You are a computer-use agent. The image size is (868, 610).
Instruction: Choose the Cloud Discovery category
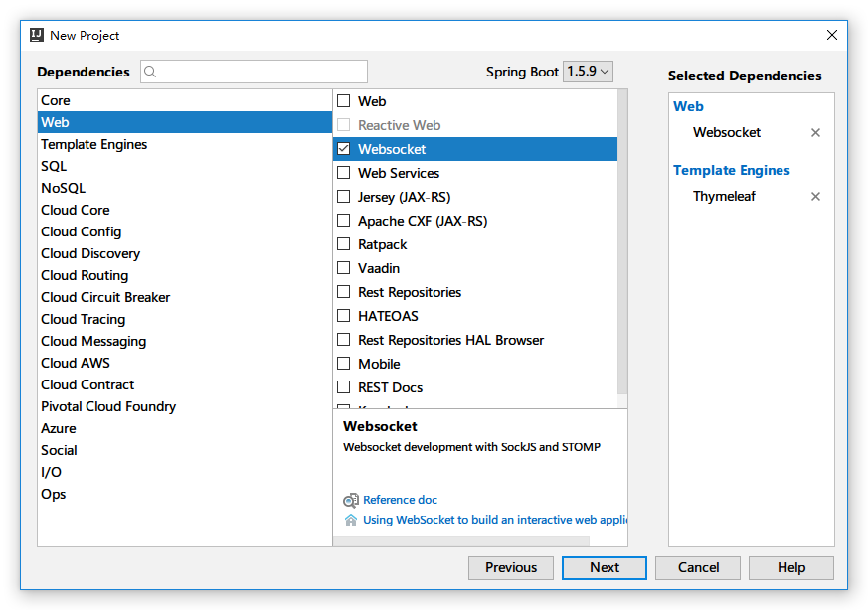point(185,253)
